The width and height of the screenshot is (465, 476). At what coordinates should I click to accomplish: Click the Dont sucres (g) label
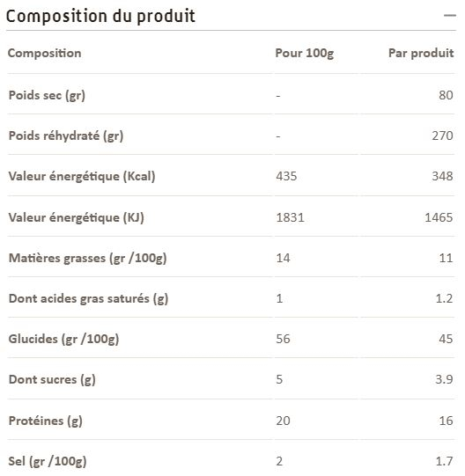tap(52, 379)
